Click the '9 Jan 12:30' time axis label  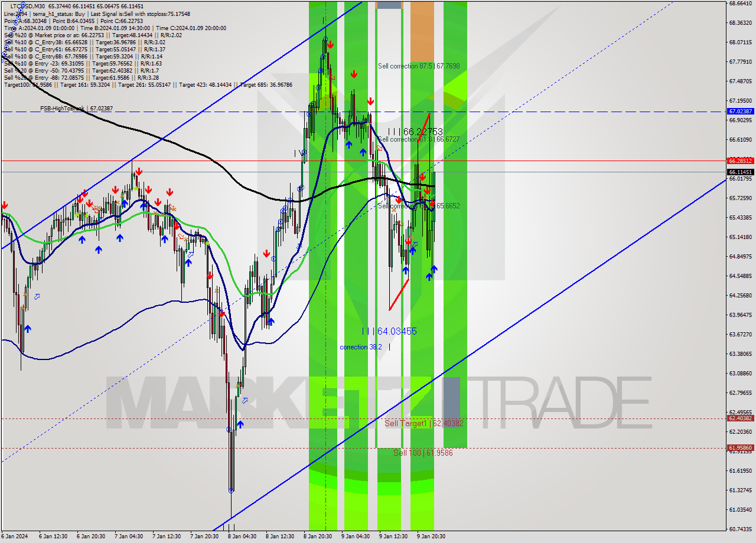click(393, 537)
